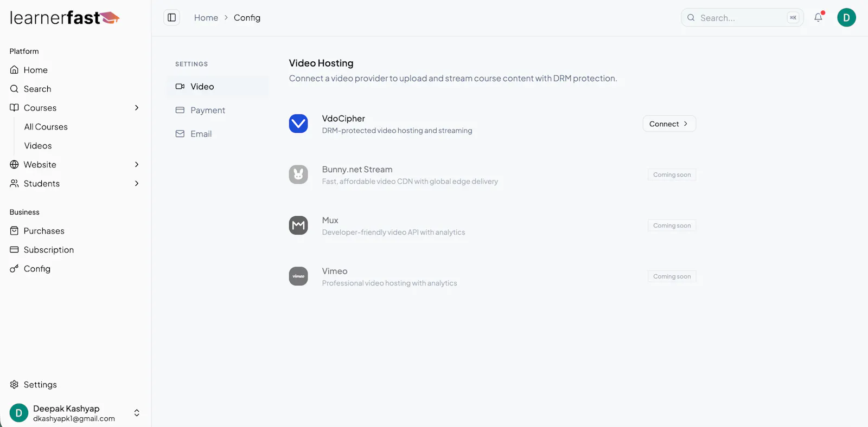Click the Config breadcrumb
The image size is (868, 427).
247,18
